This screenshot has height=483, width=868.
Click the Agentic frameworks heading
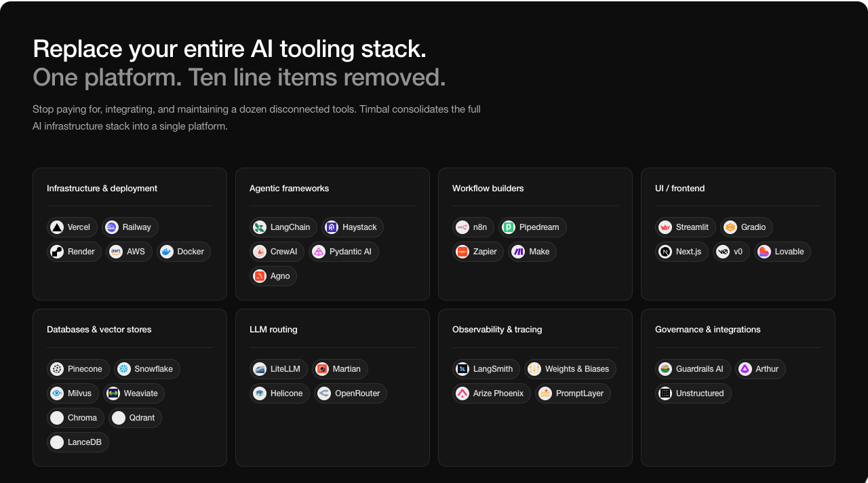tap(289, 189)
